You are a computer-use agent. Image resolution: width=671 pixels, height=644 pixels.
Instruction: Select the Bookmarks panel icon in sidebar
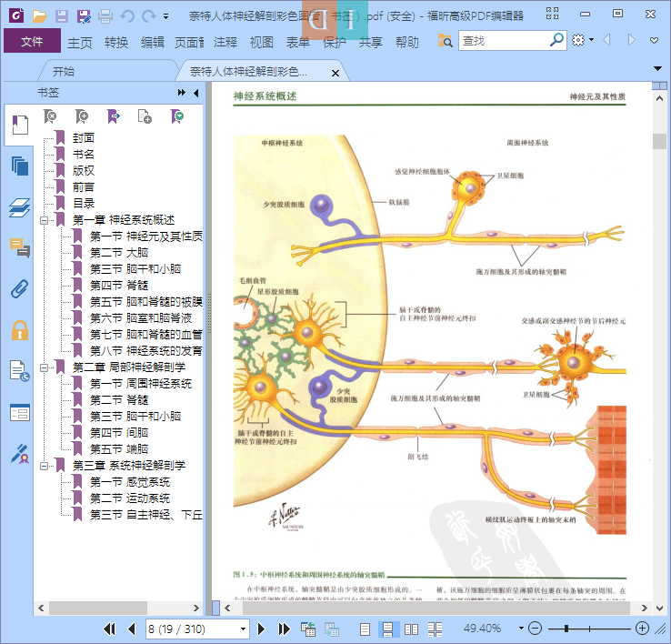20,125
